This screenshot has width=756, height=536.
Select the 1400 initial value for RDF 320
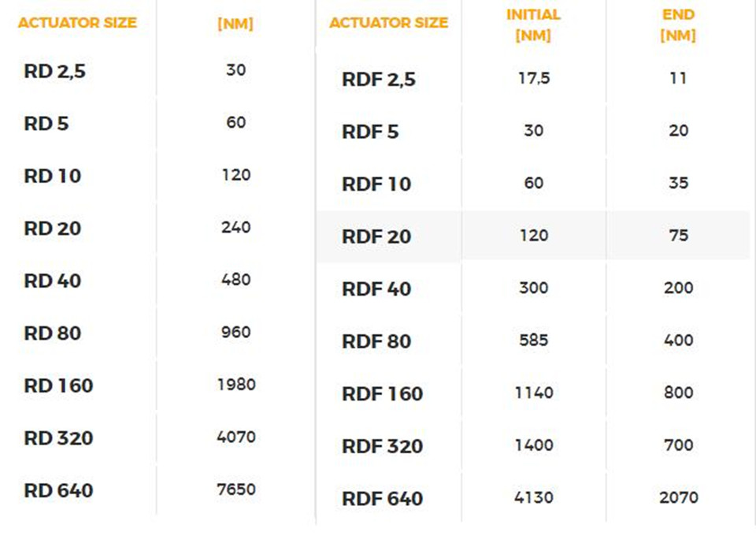pos(534,445)
